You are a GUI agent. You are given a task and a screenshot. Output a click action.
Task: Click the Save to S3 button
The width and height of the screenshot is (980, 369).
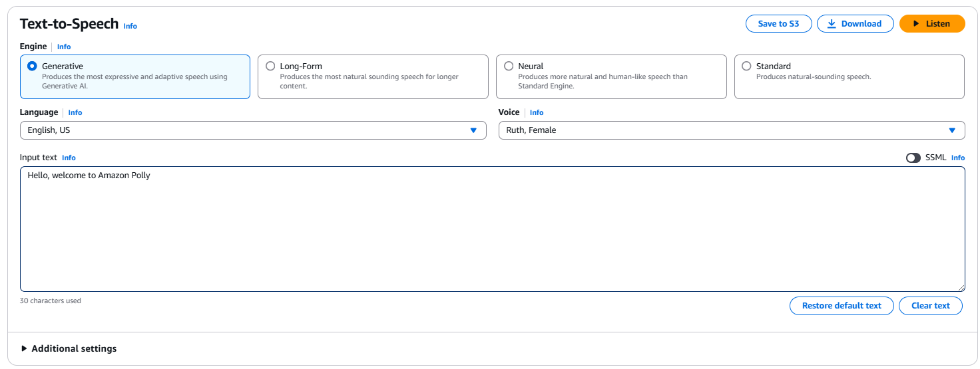(x=778, y=23)
